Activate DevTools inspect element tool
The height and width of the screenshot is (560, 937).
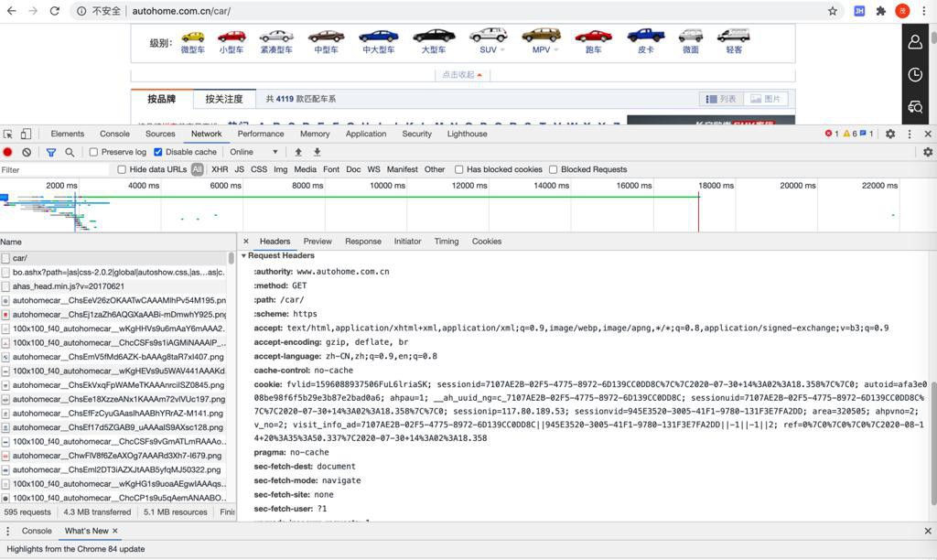coord(7,134)
